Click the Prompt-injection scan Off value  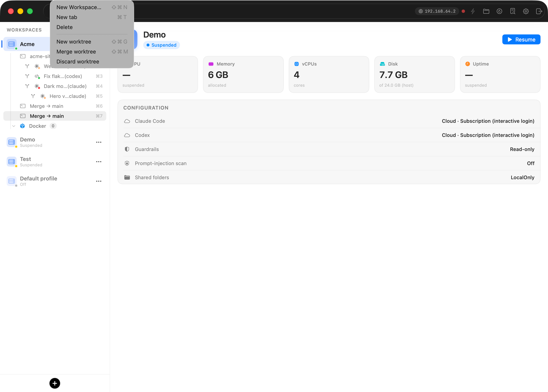coord(531,163)
